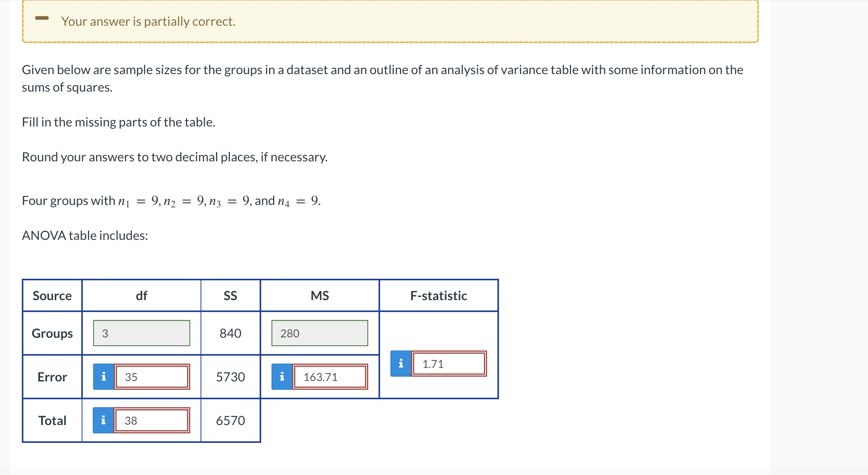Click the Source header cell
868x475 pixels.
click(x=52, y=295)
